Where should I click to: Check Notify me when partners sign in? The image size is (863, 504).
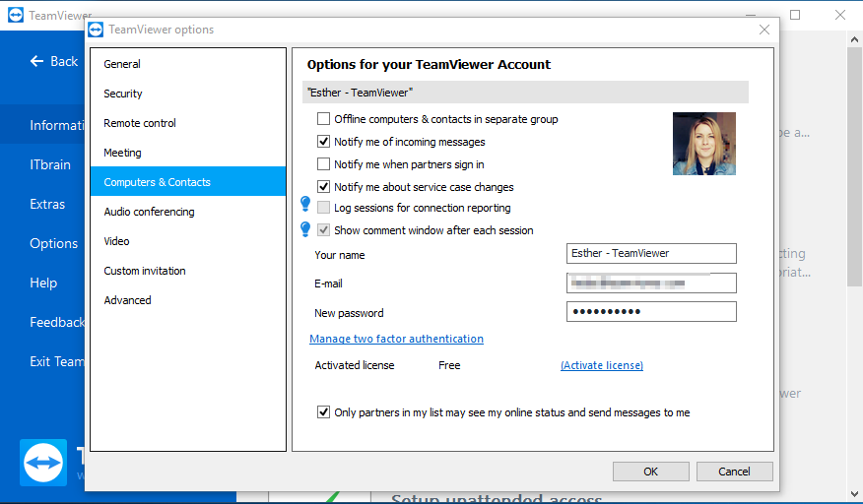(323, 164)
